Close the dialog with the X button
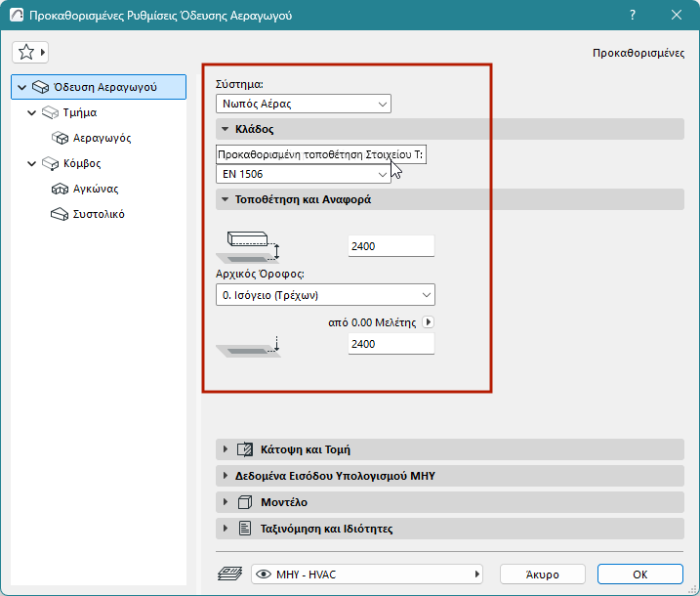 pos(677,15)
